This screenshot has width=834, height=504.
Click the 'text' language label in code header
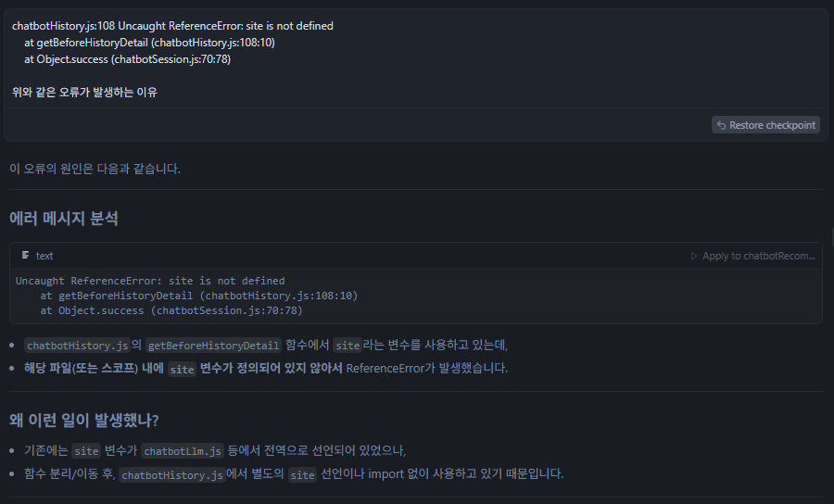[44, 256]
